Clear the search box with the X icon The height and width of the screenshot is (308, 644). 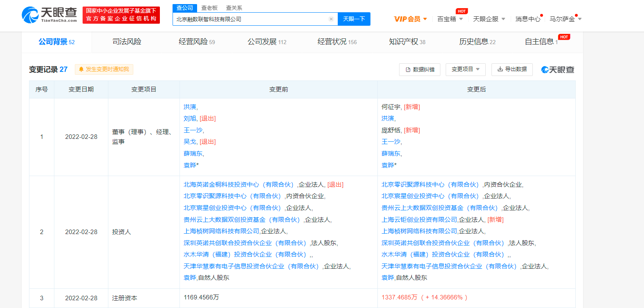coord(331,19)
